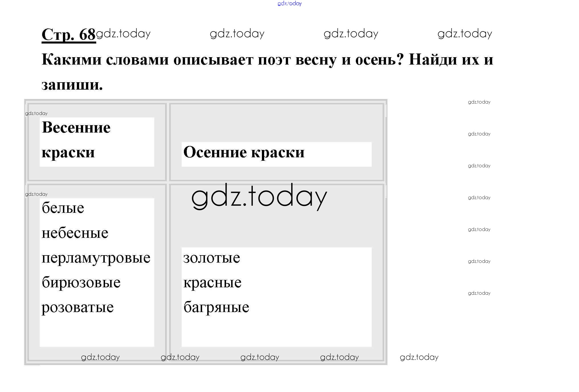Click the word "белые"
The height and width of the screenshot is (392, 579).
63,208
